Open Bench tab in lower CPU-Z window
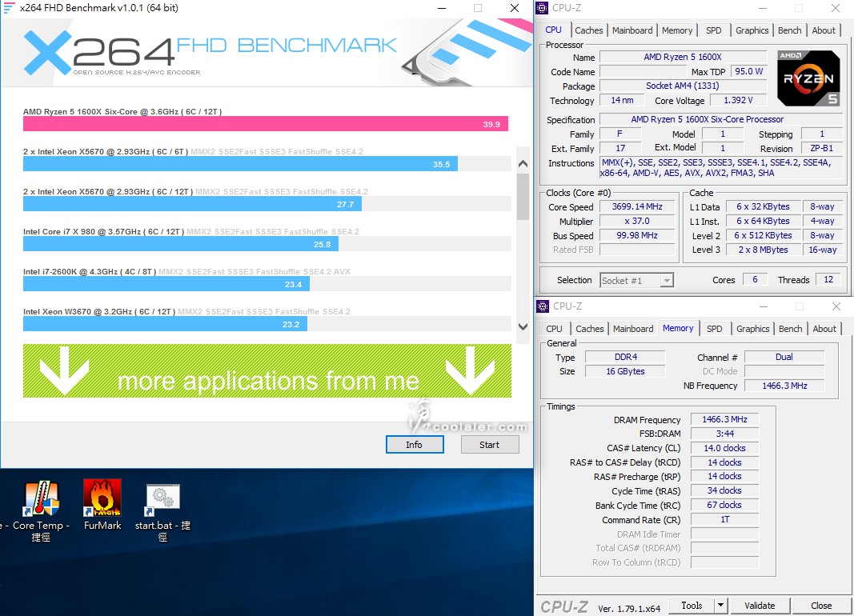Screen dimensions: 854x616 click(x=790, y=329)
